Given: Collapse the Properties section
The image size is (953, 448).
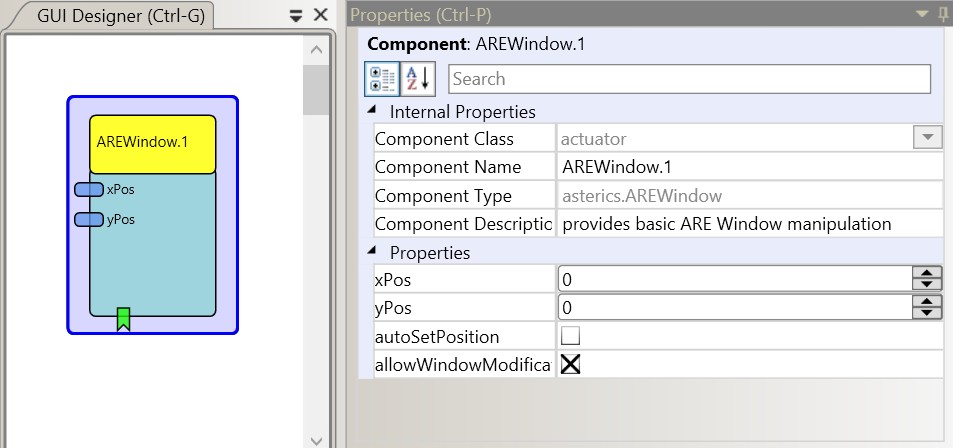Looking at the screenshot, I should point(372,251).
